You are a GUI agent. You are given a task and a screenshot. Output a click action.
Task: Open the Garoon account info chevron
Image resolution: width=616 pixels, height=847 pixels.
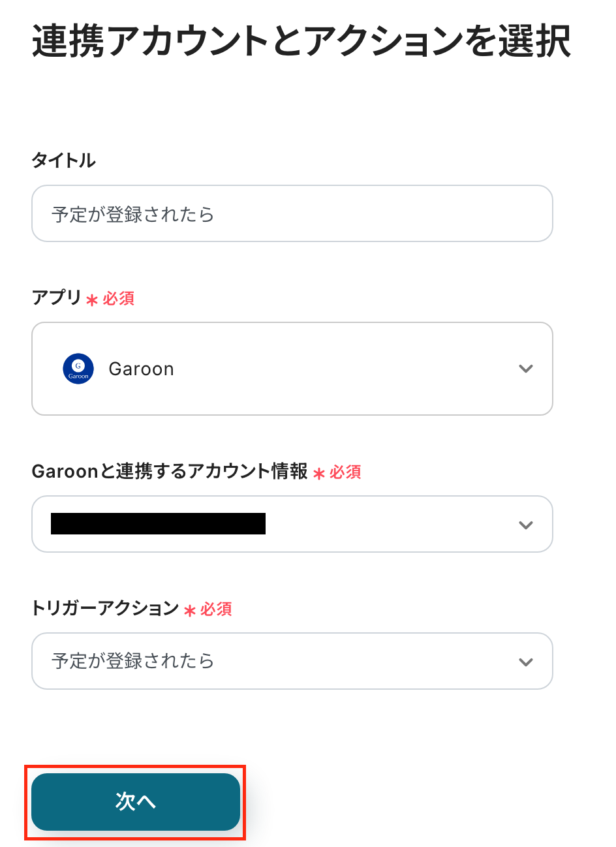click(x=525, y=525)
